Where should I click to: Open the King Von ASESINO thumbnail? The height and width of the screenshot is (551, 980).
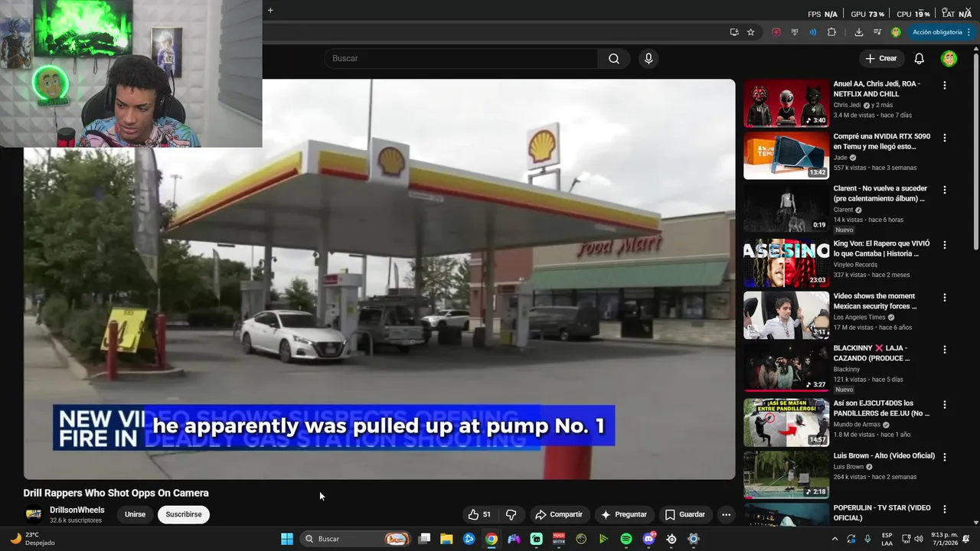tap(786, 262)
